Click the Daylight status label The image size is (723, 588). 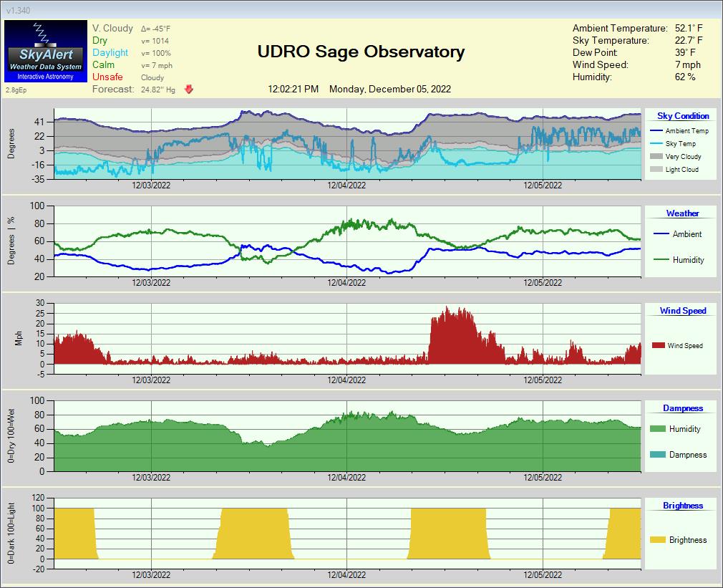[x=110, y=52]
